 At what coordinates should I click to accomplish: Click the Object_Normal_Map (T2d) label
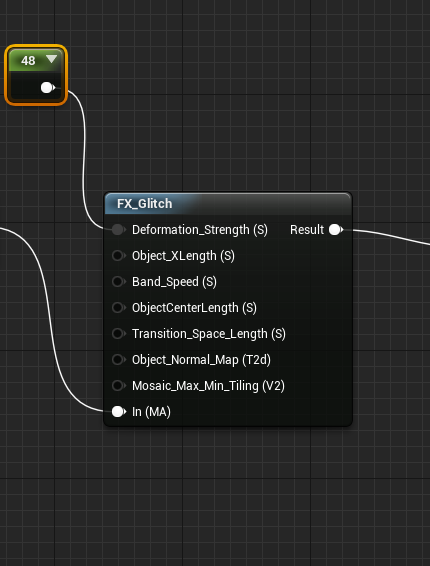pos(201,360)
